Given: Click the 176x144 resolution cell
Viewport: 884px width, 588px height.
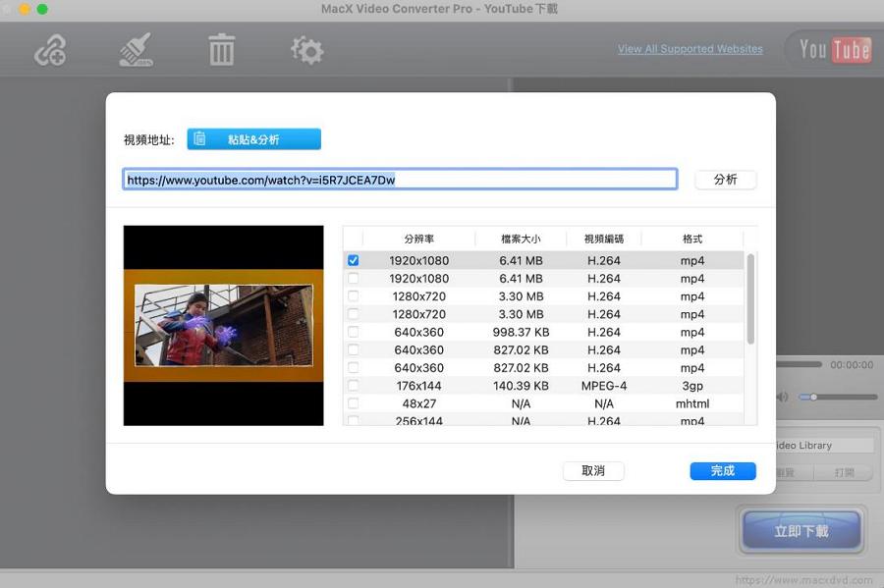Looking at the screenshot, I should click(x=418, y=386).
